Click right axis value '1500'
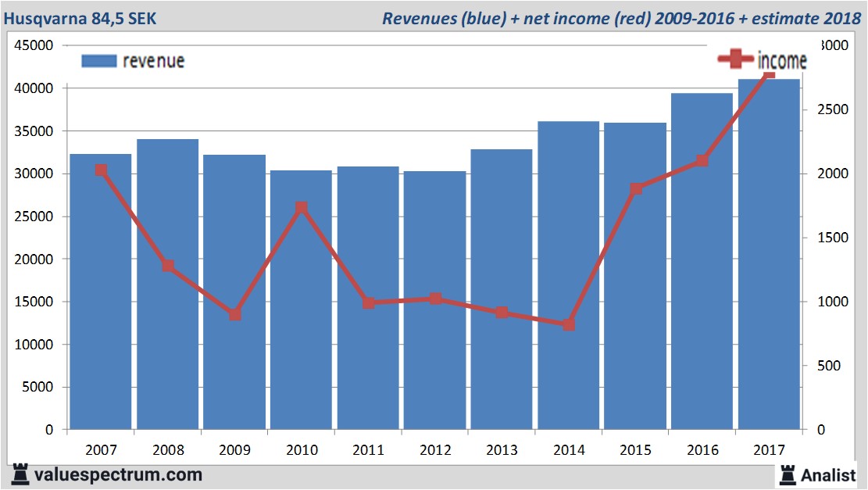Screen dimensions: 868x490 (x=833, y=238)
